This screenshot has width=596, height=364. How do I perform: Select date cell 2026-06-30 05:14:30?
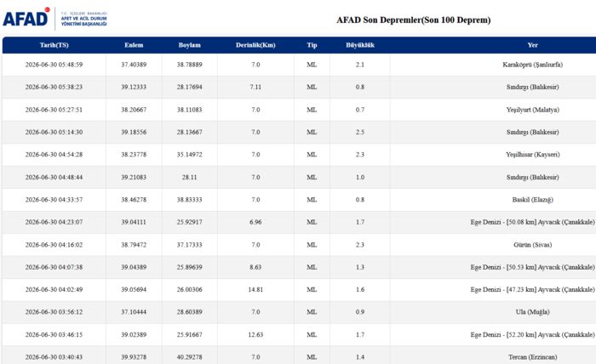(54, 132)
